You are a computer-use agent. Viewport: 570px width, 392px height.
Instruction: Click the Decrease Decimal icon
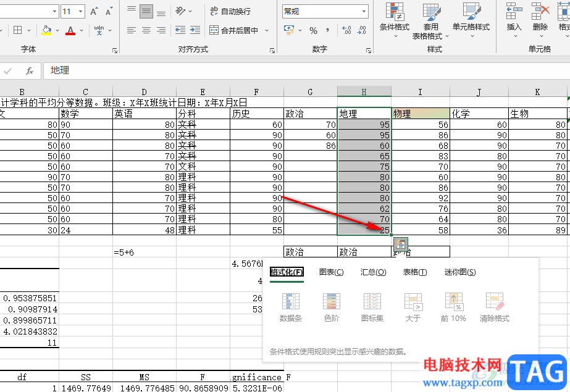[x=362, y=30]
